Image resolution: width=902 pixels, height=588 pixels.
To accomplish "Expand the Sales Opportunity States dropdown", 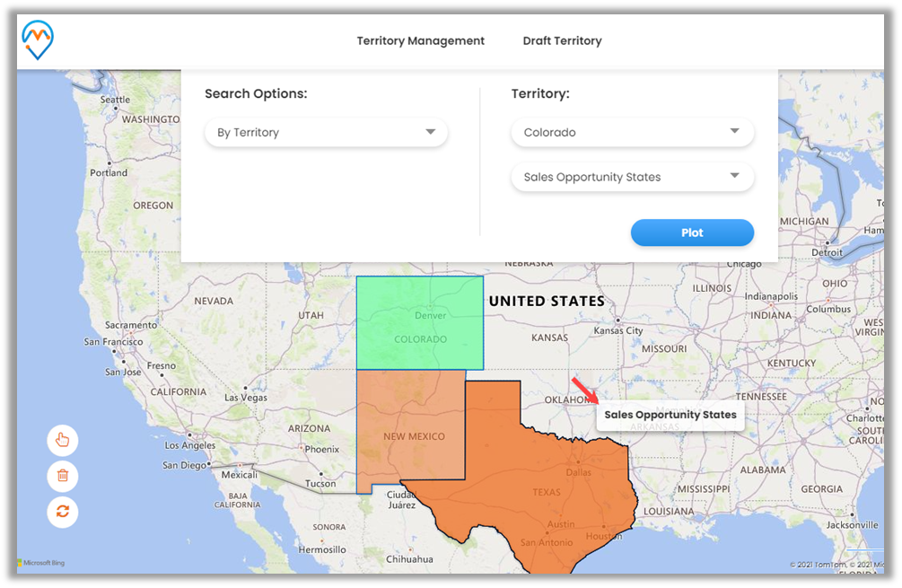I will [x=632, y=178].
